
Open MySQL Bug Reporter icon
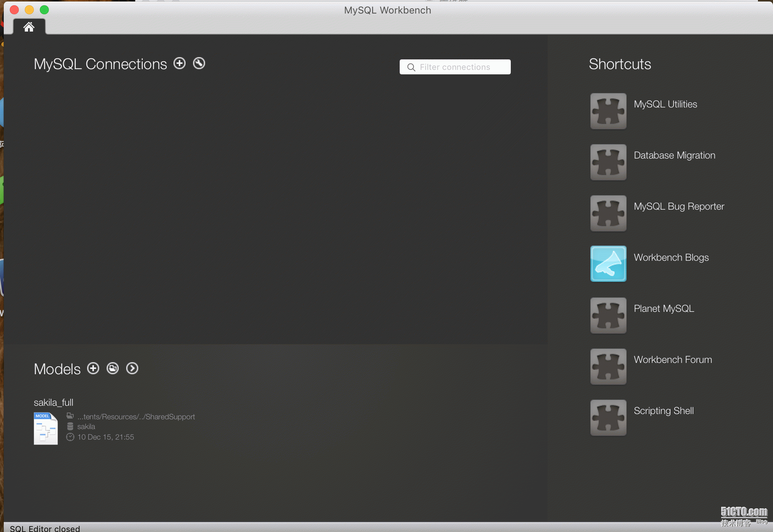coord(608,213)
